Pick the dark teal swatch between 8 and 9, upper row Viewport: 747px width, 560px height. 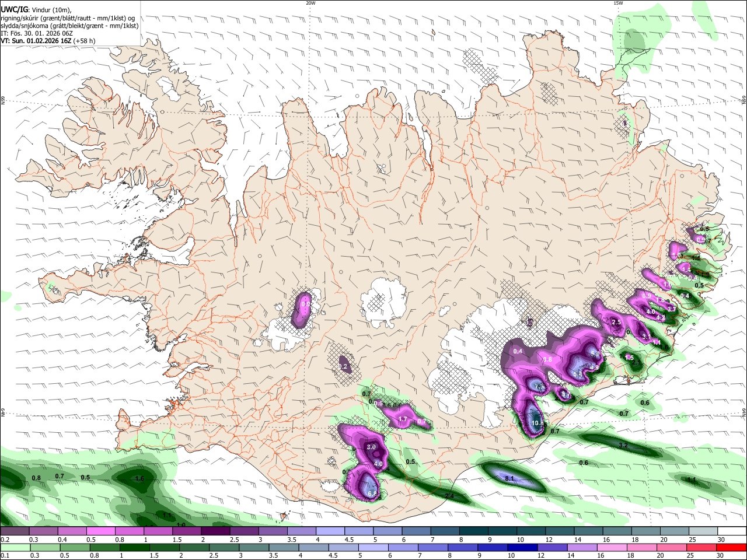tap(473, 531)
